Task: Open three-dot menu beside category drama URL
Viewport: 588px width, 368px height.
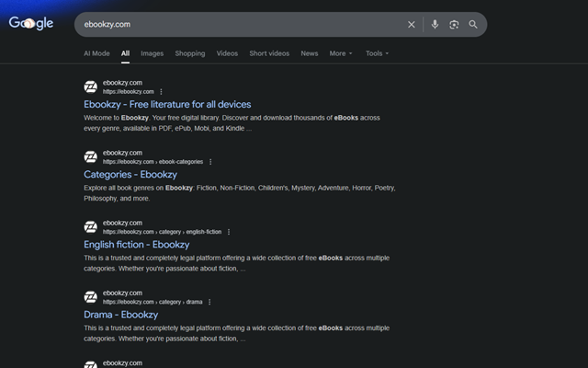Action: tap(209, 302)
